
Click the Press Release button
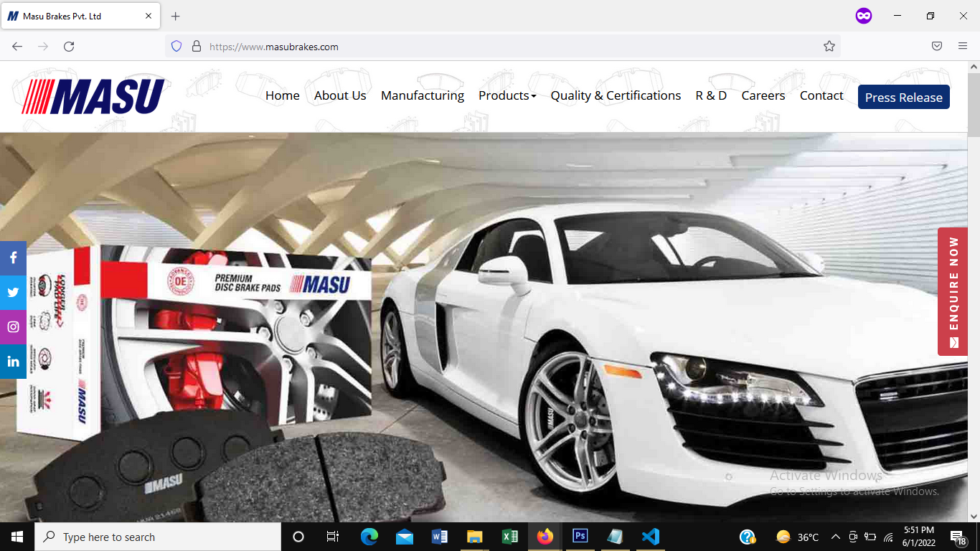904,97
